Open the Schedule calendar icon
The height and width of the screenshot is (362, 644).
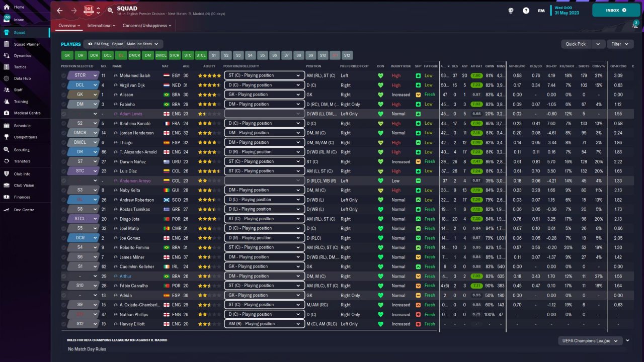(x=7, y=126)
